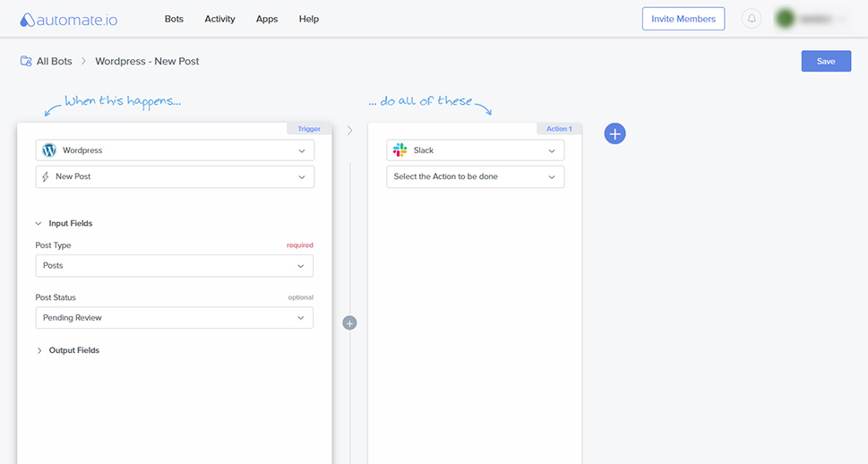This screenshot has width=868, height=464.
Task: Click the Post Status label
Action: click(56, 297)
